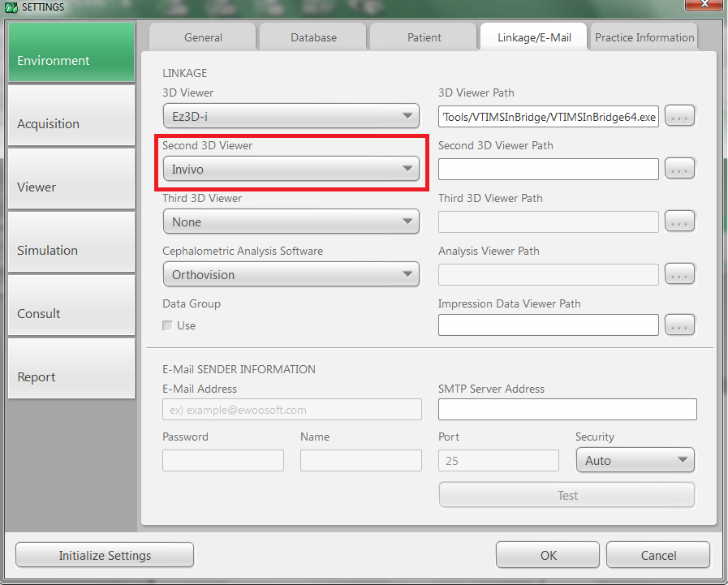Close the SETTINGS window
Viewport: 728px width, 585px height.
point(704,4)
